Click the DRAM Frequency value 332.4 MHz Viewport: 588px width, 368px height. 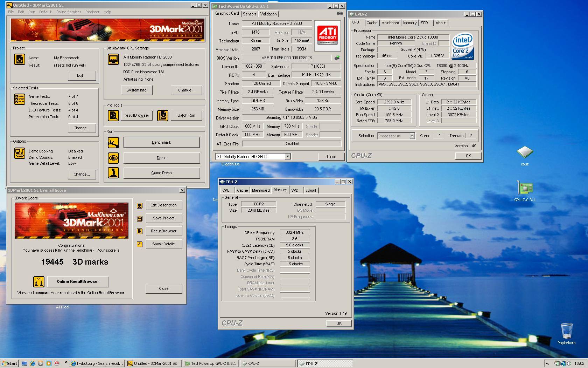tap(295, 232)
